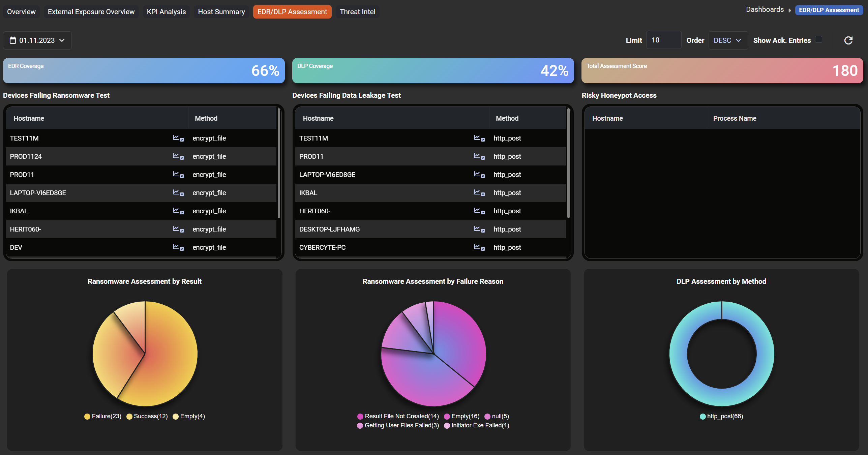Toggle Failure(23) legend item in pie chart

tap(103, 416)
